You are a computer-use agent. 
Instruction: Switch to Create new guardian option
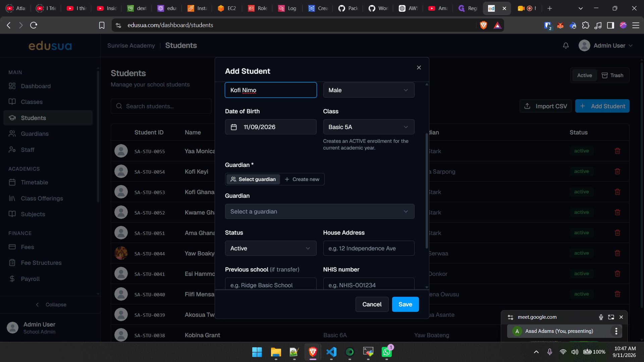(302, 179)
